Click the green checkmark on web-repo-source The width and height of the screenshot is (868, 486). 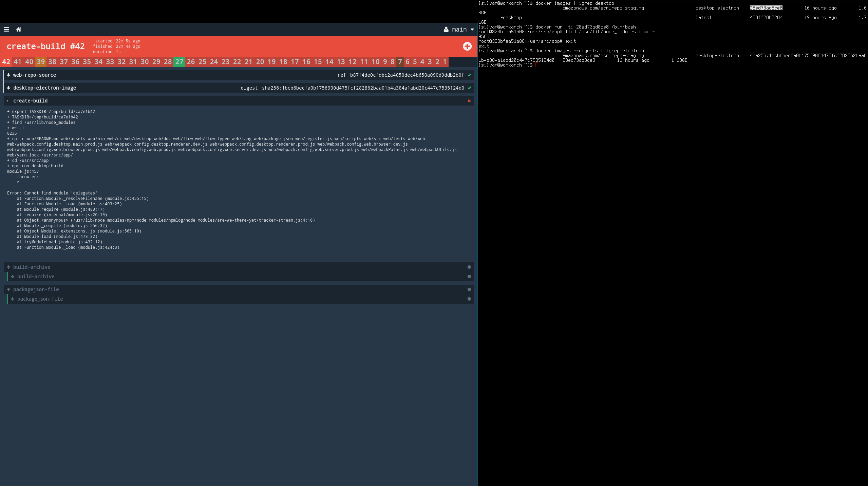pyautogui.click(x=469, y=75)
